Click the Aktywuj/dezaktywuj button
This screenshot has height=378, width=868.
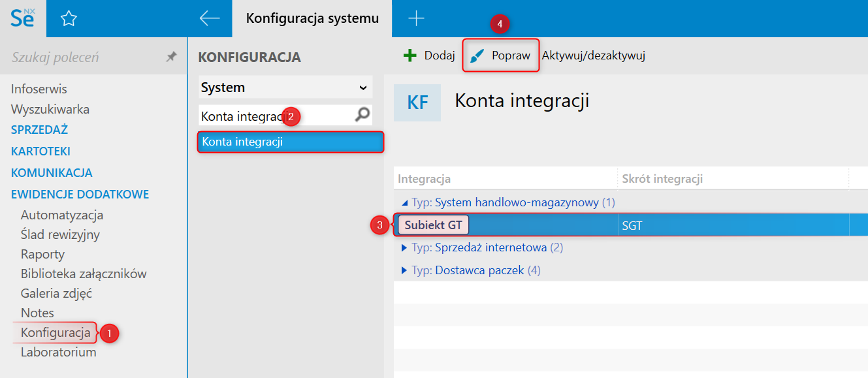point(593,55)
